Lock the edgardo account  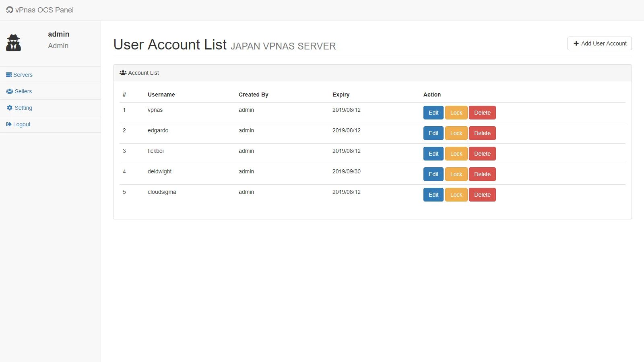[456, 133]
